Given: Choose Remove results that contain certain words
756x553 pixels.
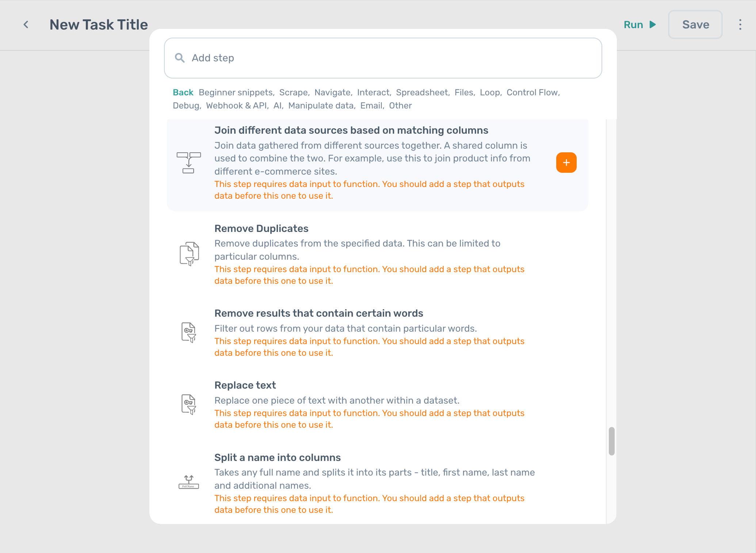Looking at the screenshot, I should pos(319,313).
